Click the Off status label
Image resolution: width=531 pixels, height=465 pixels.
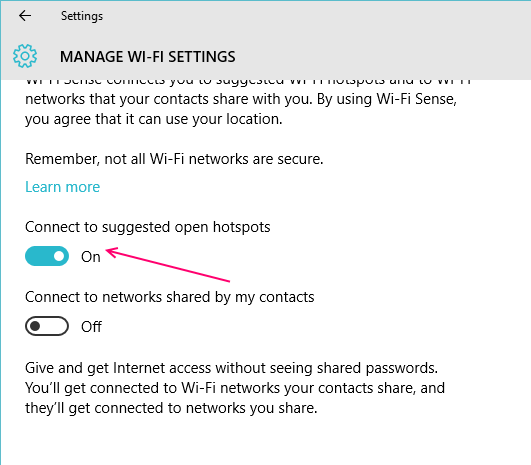[91, 327]
